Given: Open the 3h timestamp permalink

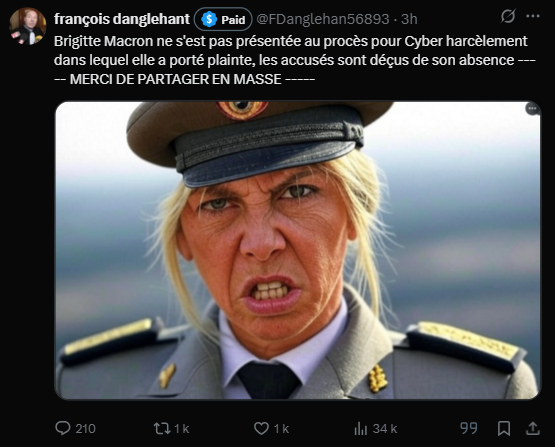Looking at the screenshot, I should 409,19.
